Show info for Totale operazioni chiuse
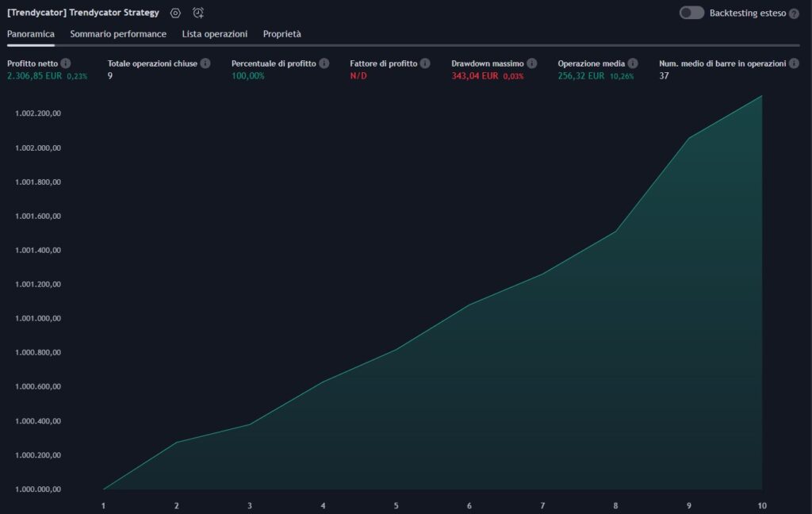Screen dimensions: 812x514 (x=205, y=63)
